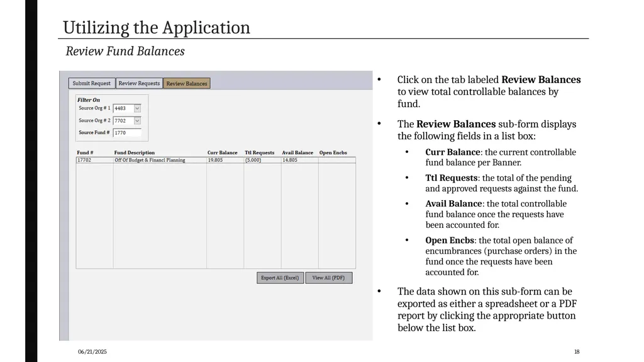Image resolution: width=644 pixels, height=362 pixels.
Task: Focus the Source Fund # input field
Action: pos(127,132)
